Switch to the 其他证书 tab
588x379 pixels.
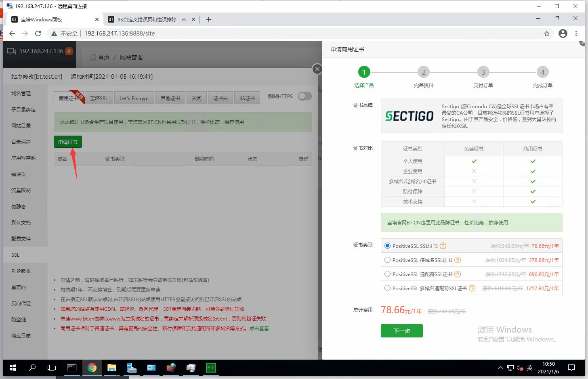coord(170,98)
